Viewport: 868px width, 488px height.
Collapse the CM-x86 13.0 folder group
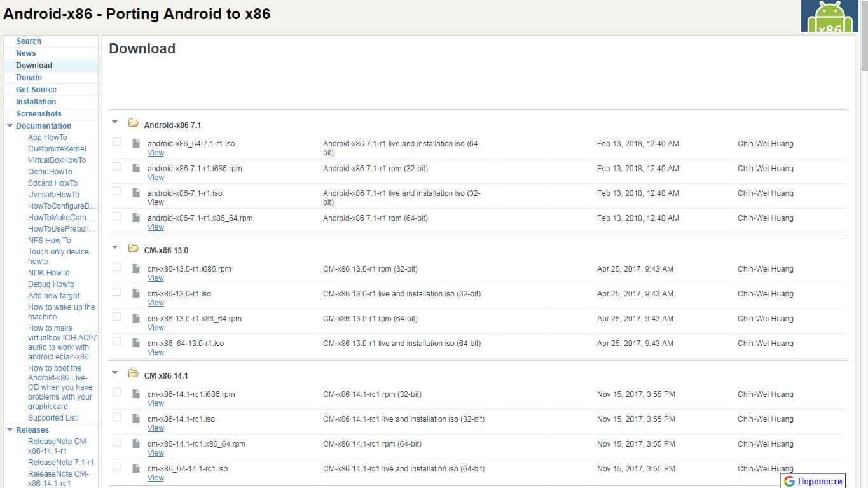point(115,247)
